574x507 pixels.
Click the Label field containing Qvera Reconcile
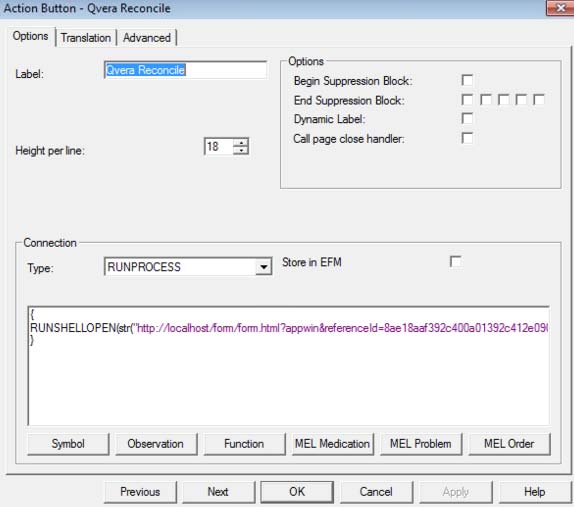click(186, 70)
